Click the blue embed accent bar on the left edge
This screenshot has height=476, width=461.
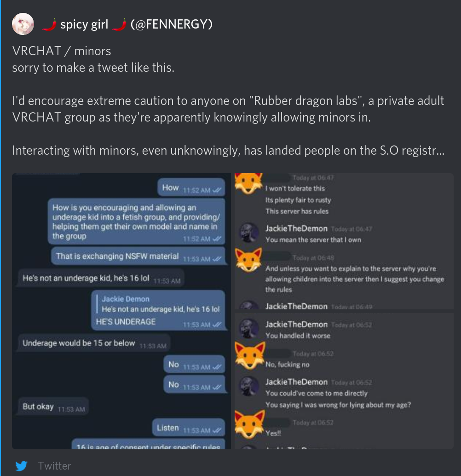click(x=0, y=238)
